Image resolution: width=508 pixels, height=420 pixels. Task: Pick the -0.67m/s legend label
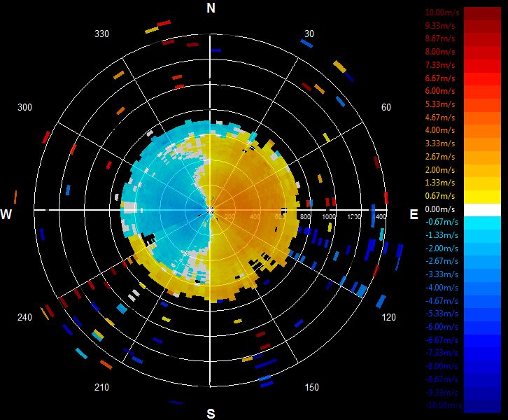pos(442,222)
